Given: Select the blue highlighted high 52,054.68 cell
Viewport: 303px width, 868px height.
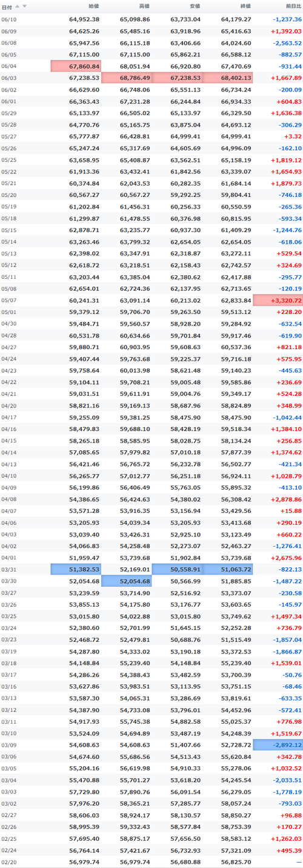Looking at the screenshot, I should point(127,581).
